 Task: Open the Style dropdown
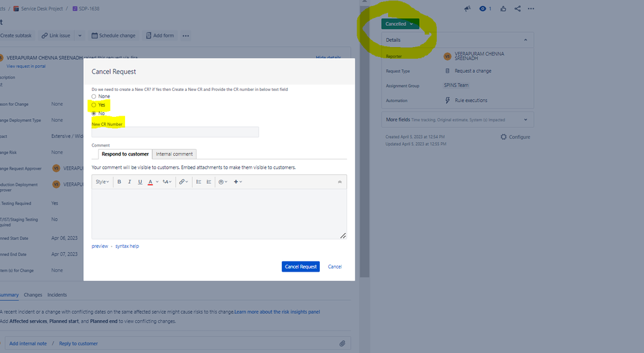(102, 181)
